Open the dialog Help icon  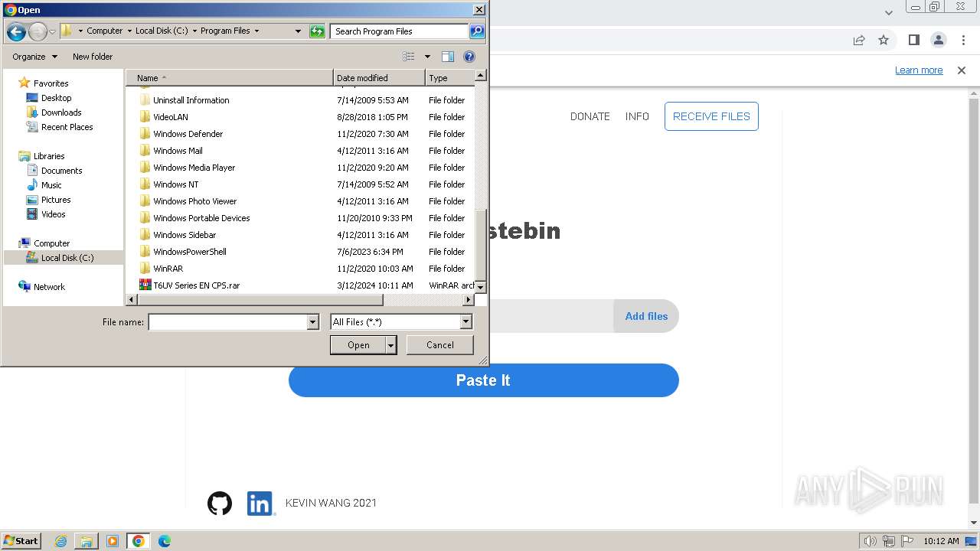tap(469, 57)
